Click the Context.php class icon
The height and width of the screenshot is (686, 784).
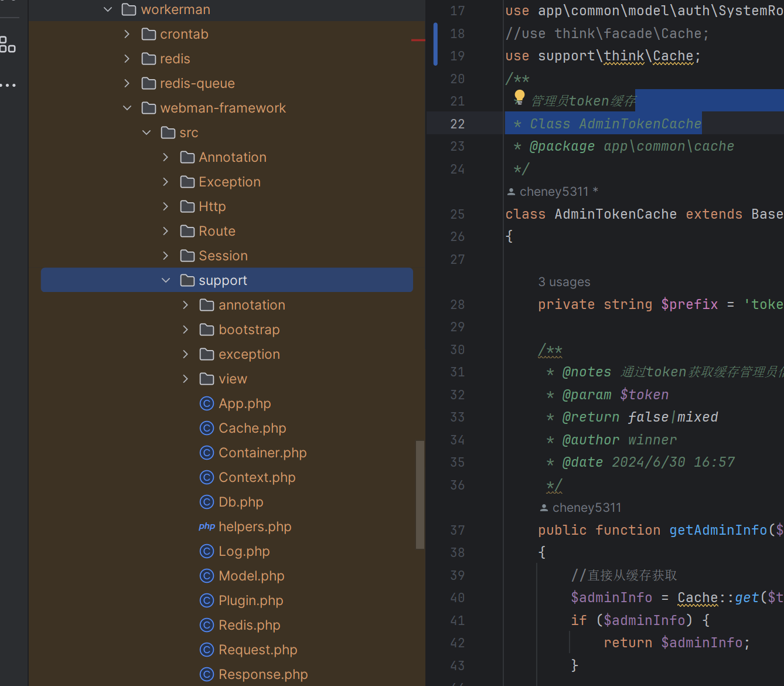tap(206, 477)
